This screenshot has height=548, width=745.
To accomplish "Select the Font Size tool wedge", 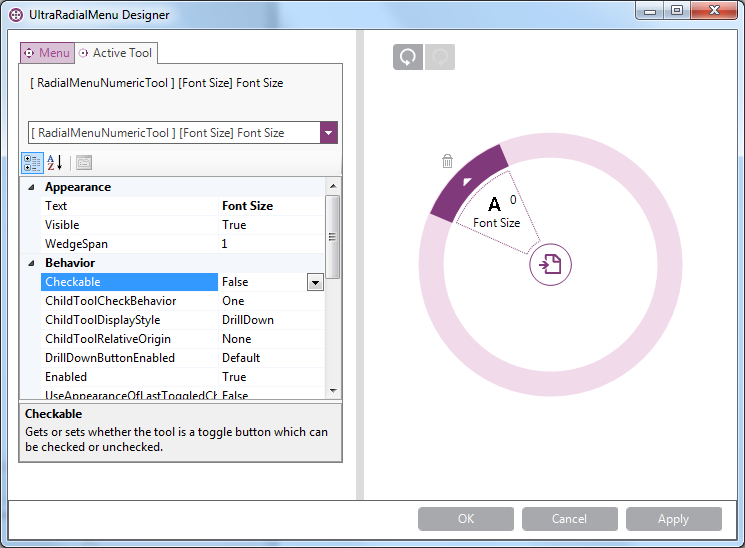I will (x=495, y=209).
